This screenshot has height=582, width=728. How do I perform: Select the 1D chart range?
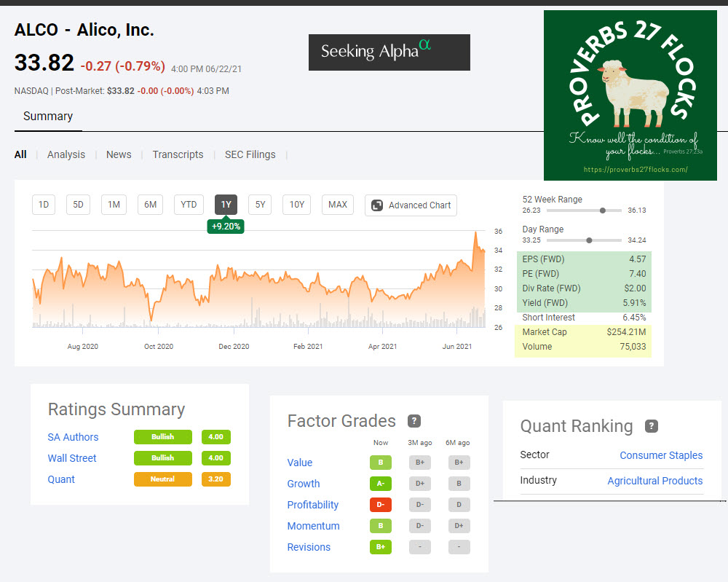tap(44, 205)
